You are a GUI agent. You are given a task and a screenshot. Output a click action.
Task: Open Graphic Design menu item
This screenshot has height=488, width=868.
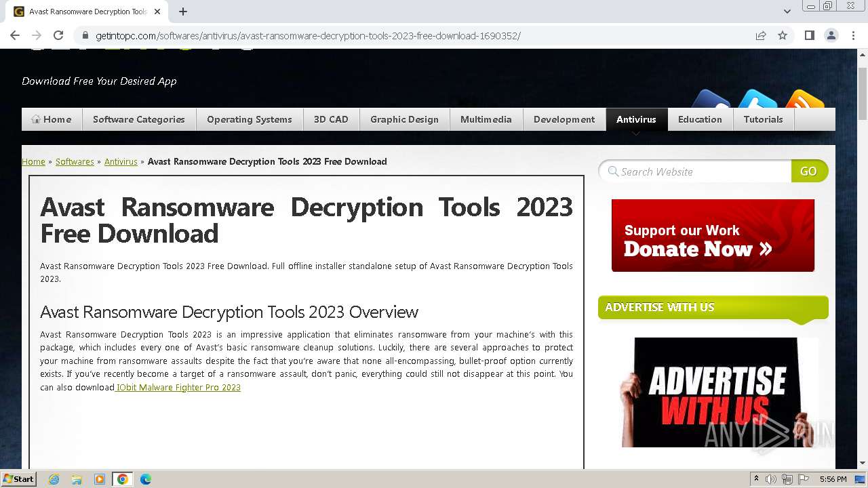(x=404, y=119)
